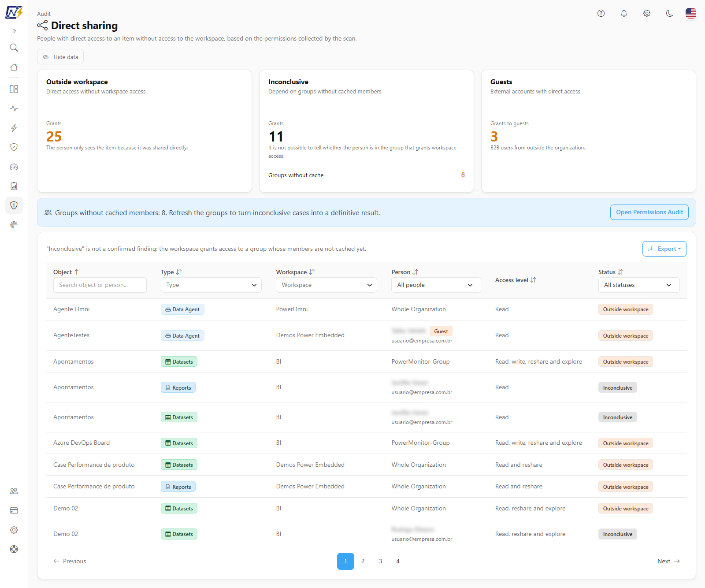Click the share icon beside Direct sharing title

click(x=42, y=25)
